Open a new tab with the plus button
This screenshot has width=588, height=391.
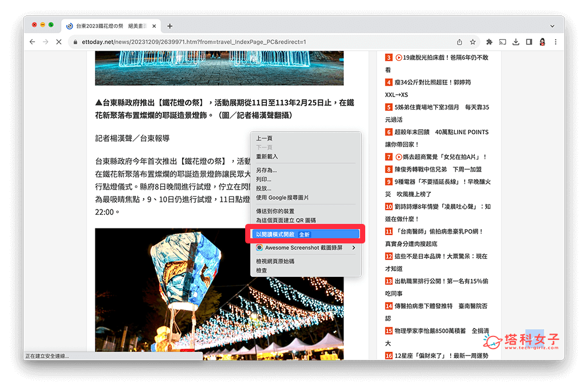170,26
